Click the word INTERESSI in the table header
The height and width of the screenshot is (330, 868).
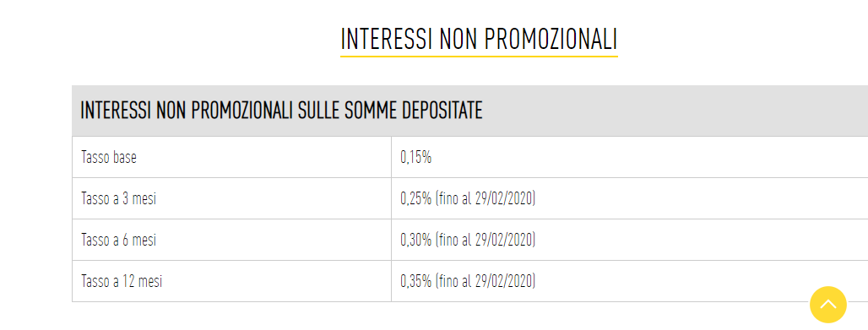click(116, 111)
